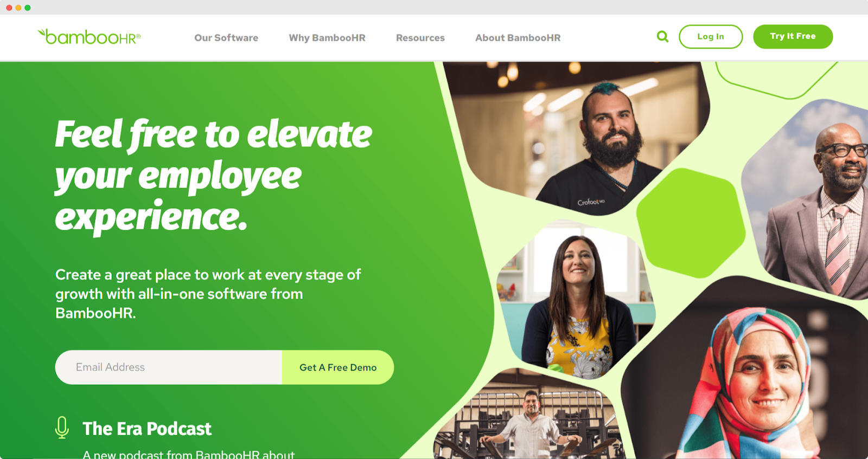
Task: Click the search magnifier icon
Action: (x=662, y=36)
